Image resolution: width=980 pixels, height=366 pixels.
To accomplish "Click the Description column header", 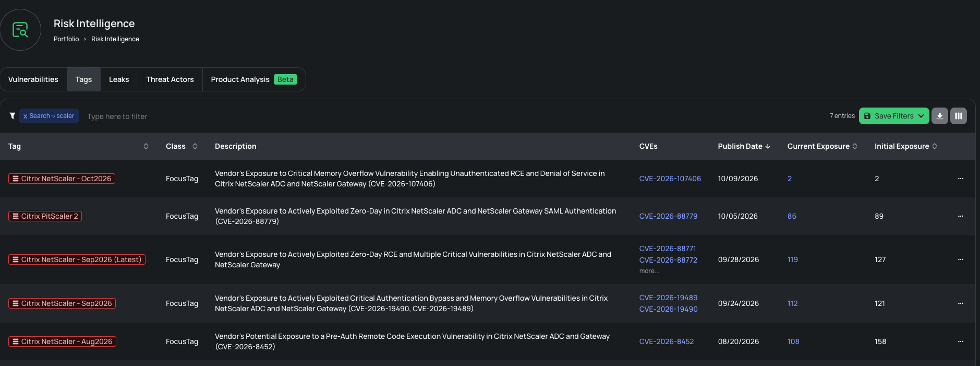I will [236, 146].
